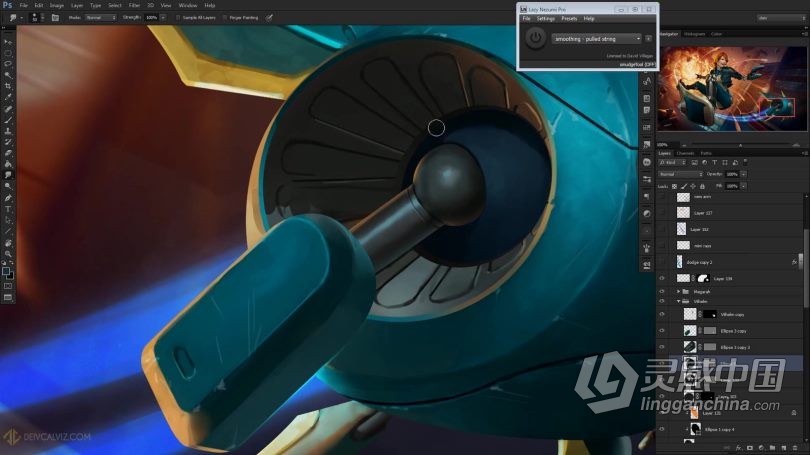Select the Clone Stamp tool
This screenshot has width=810, height=455.
point(8,131)
